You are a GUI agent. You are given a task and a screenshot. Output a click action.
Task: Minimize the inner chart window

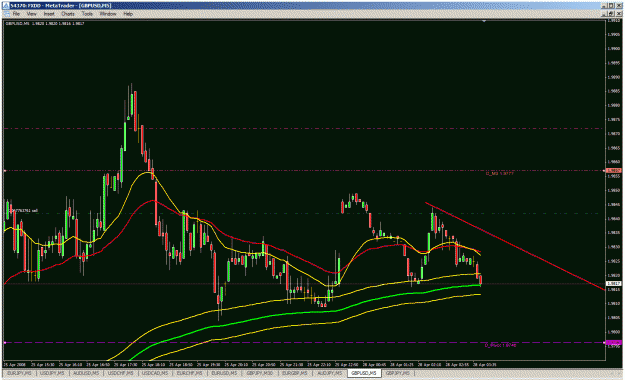click(604, 14)
